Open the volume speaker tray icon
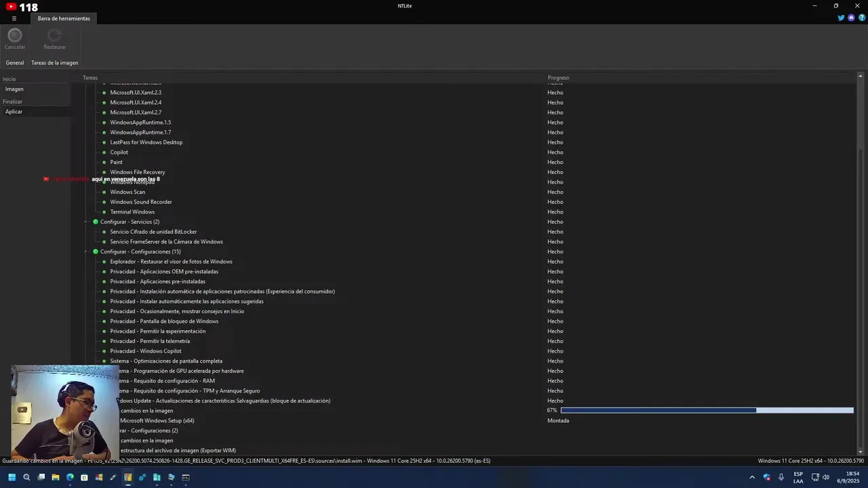 [825, 477]
